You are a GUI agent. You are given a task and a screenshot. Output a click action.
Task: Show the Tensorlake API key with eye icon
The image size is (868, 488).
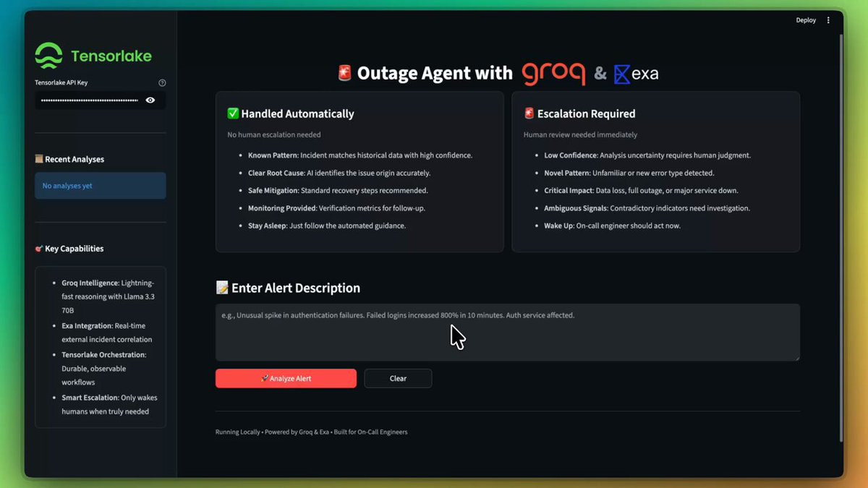pyautogui.click(x=150, y=100)
